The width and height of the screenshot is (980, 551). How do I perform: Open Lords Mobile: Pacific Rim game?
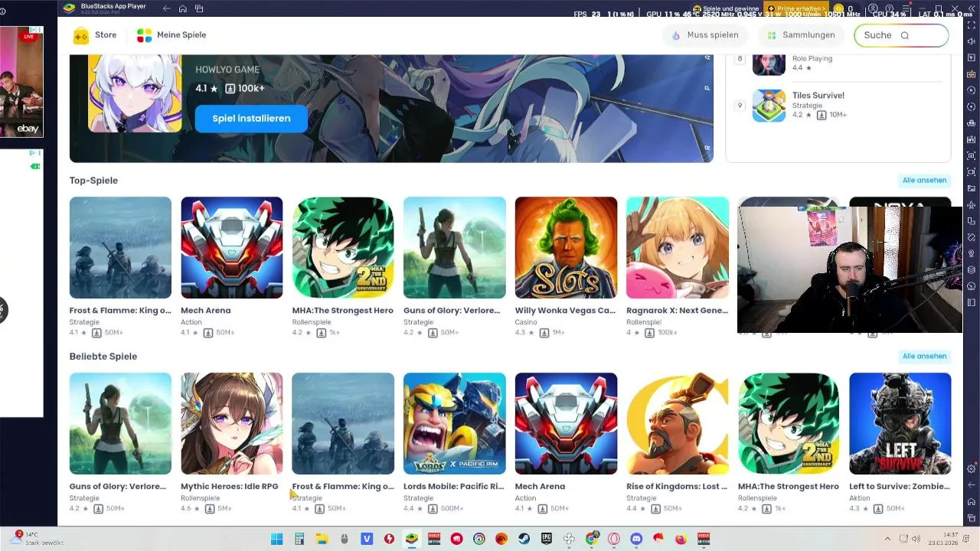(x=454, y=424)
